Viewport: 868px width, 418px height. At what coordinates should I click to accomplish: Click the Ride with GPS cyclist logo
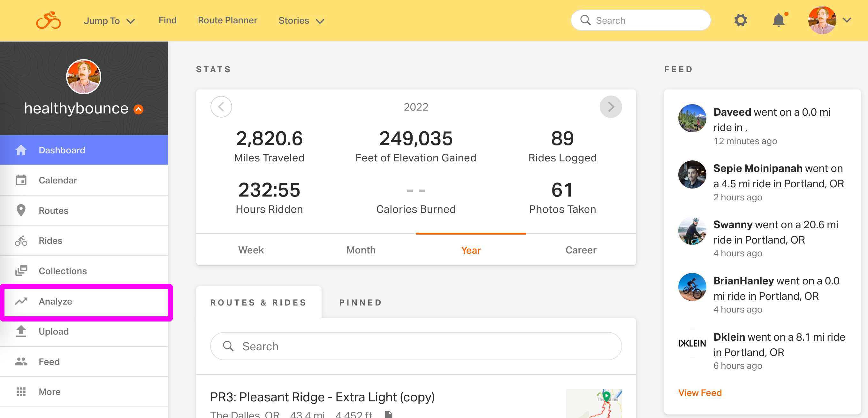(x=49, y=20)
